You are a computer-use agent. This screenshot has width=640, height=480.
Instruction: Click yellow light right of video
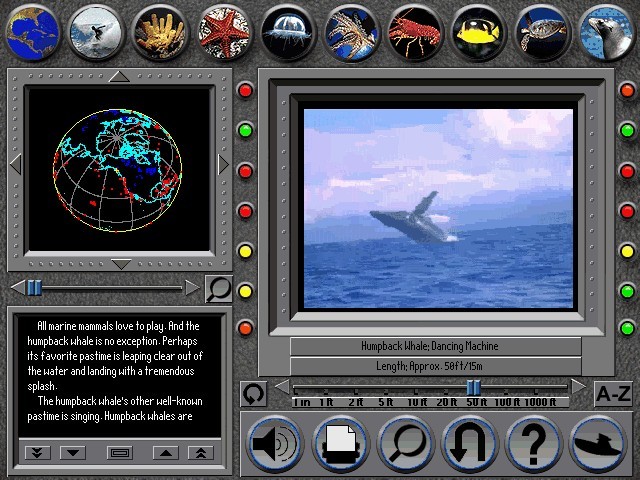[x=627, y=251]
